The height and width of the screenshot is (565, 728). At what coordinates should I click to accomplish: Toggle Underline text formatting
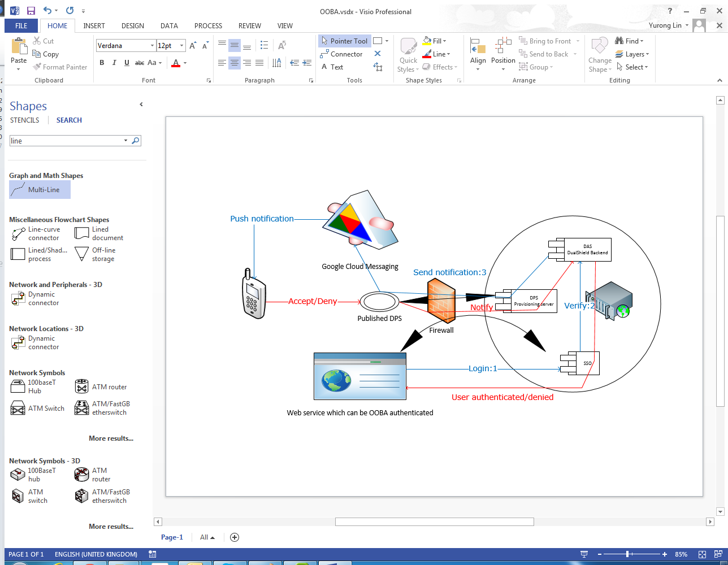(x=127, y=63)
